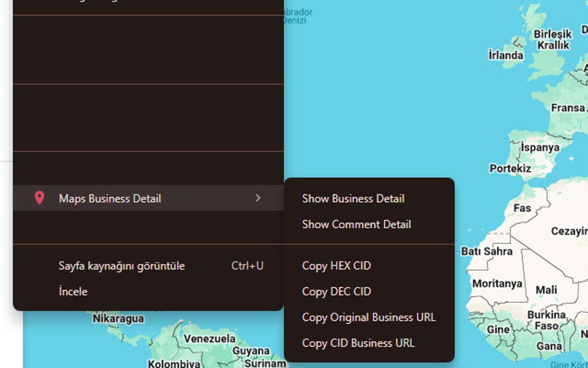Select Show Comment Detail

356,224
